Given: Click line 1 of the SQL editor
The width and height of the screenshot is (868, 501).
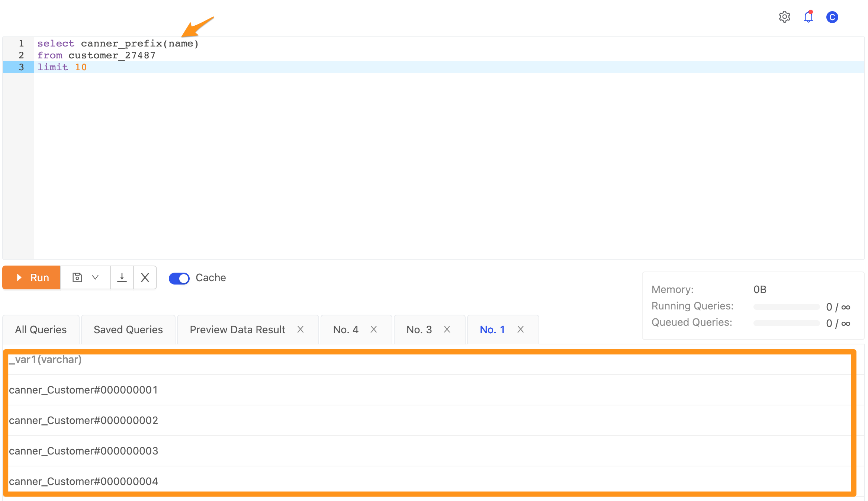Looking at the screenshot, I should 449,44.
